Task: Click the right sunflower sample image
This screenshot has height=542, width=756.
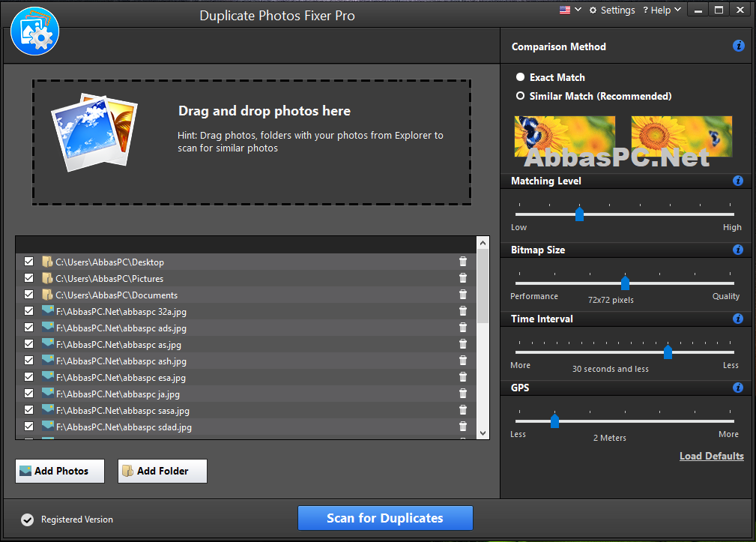Action: click(x=682, y=136)
